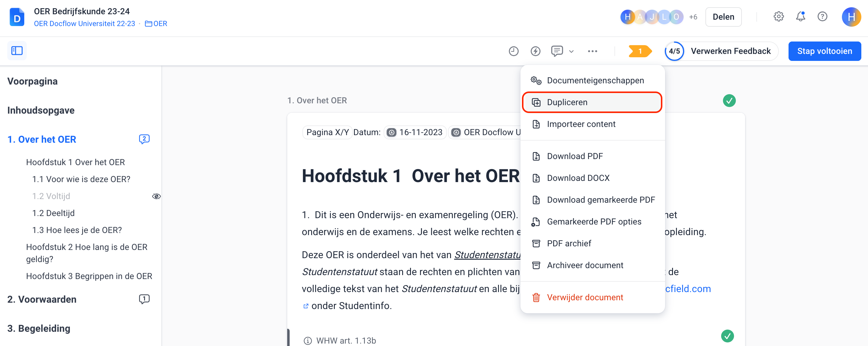Open the OER folder breadcrumb link

(156, 24)
